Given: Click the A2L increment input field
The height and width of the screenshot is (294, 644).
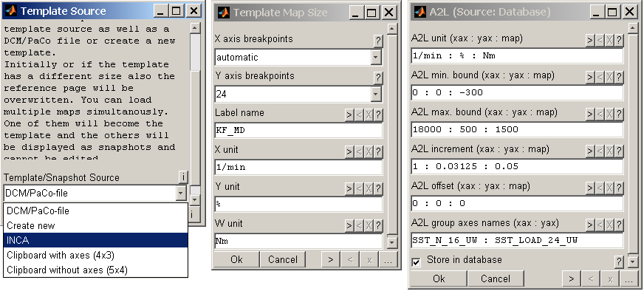Looking at the screenshot, I should tap(518, 167).
